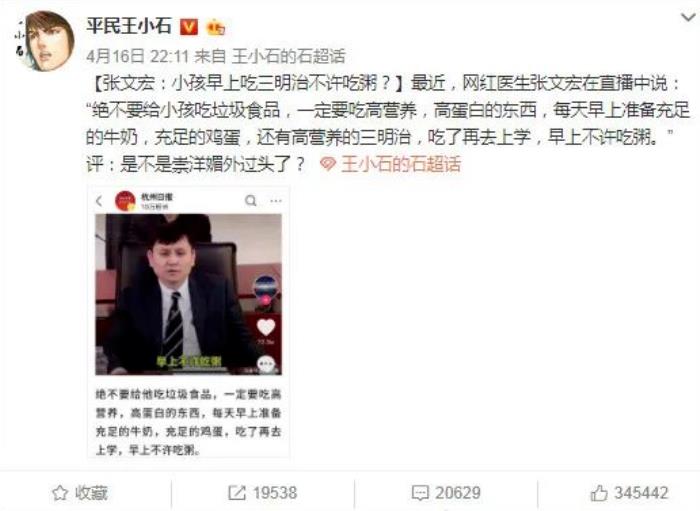Repost this post showing 19538 shares

(x=262, y=493)
